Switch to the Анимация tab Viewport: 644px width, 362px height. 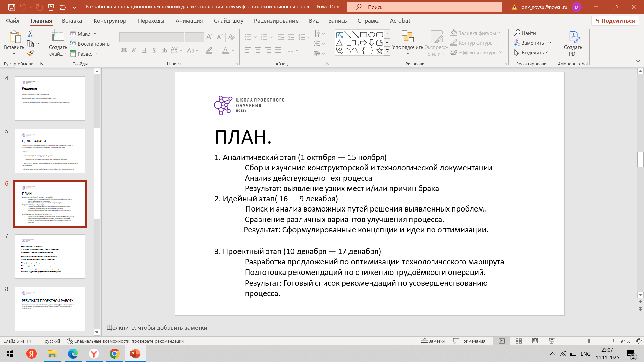(189, 21)
